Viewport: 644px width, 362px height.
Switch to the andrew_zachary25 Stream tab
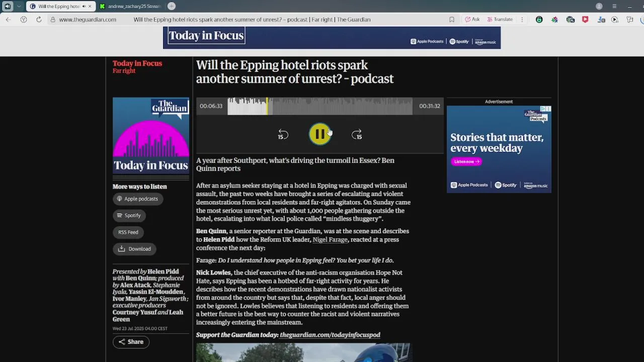[129, 7]
